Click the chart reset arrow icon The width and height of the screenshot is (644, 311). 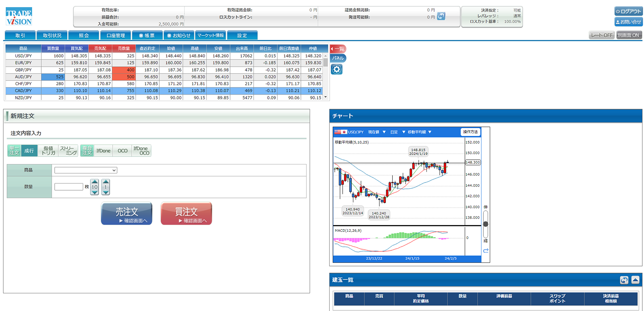click(485, 251)
